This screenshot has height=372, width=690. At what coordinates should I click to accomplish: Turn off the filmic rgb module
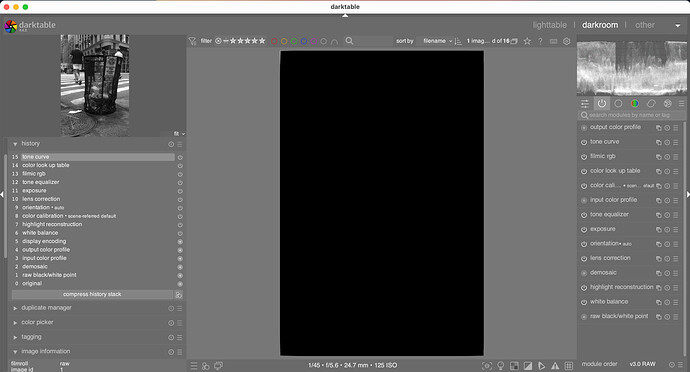pyautogui.click(x=584, y=157)
